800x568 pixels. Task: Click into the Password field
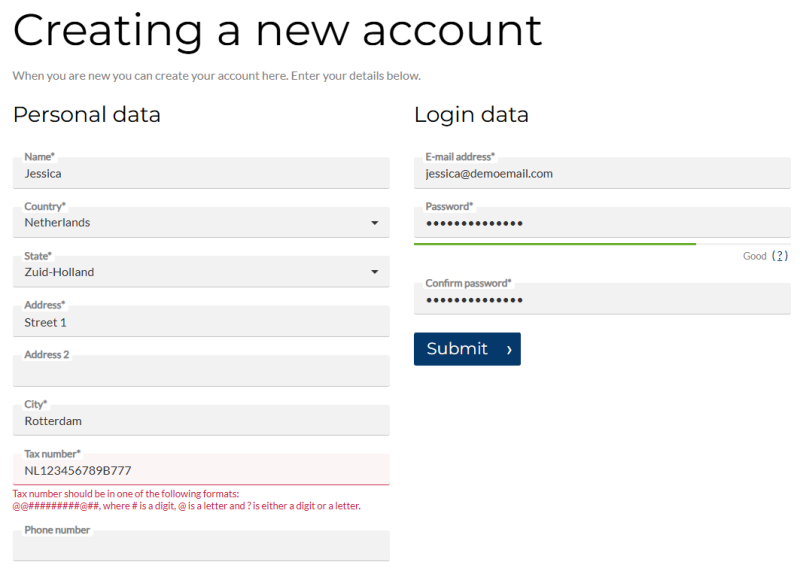(x=601, y=223)
